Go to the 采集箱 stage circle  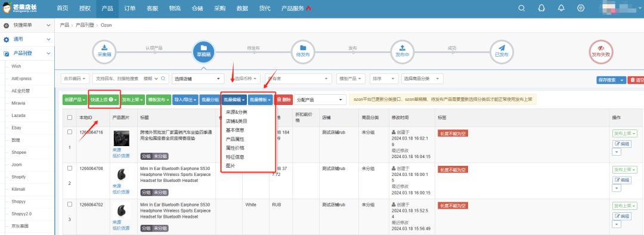(104, 52)
